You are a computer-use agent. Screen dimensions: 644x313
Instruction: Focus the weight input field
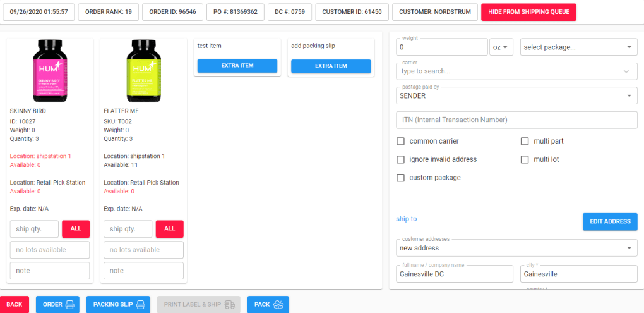(441, 47)
